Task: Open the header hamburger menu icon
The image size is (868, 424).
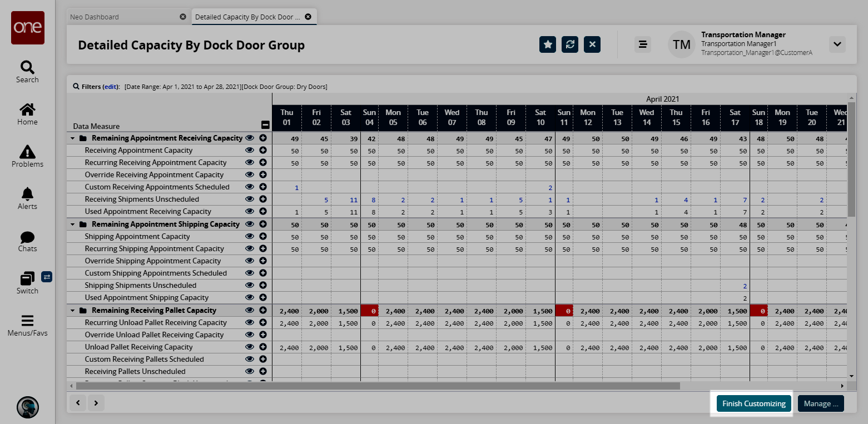Action: 643,44
